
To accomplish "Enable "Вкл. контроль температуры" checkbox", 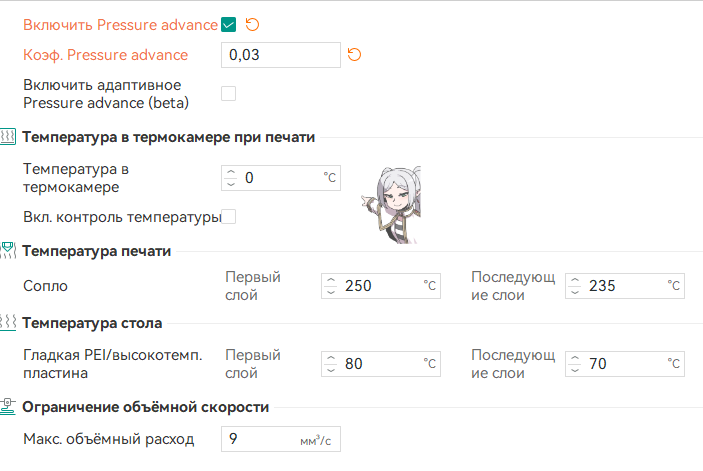I will point(228,216).
